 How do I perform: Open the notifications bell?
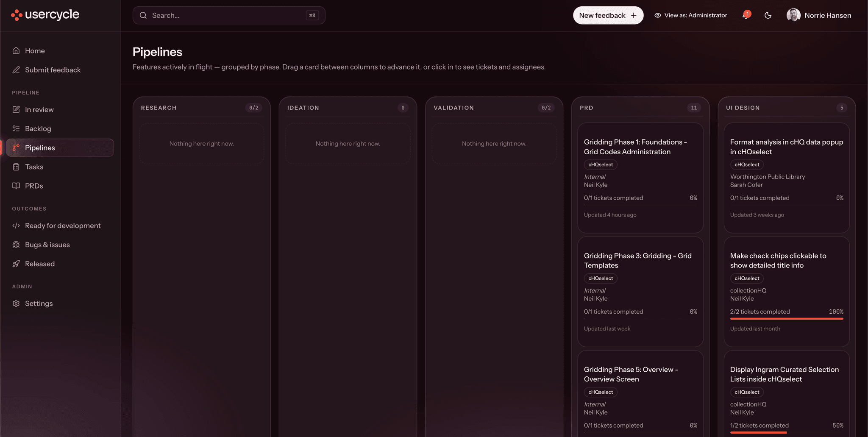746,16
